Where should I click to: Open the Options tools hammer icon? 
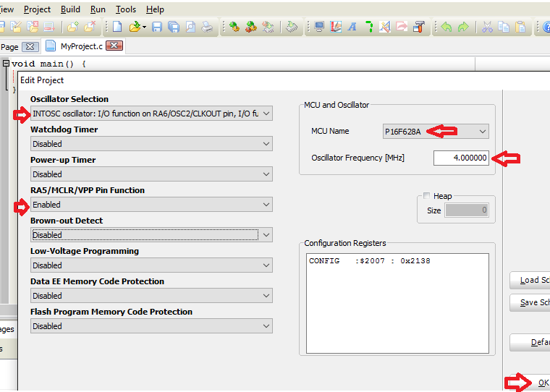pos(419,27)
